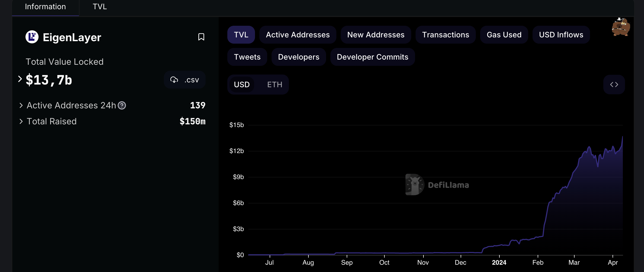
Task: Bookmark the EigenLayer protocol
Action: tap(201, 37)
